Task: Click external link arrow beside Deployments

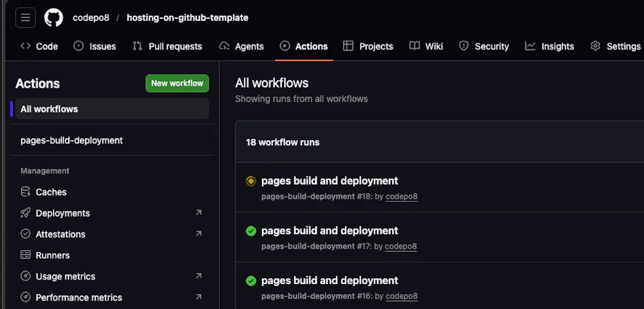Action: coord(199,212)
